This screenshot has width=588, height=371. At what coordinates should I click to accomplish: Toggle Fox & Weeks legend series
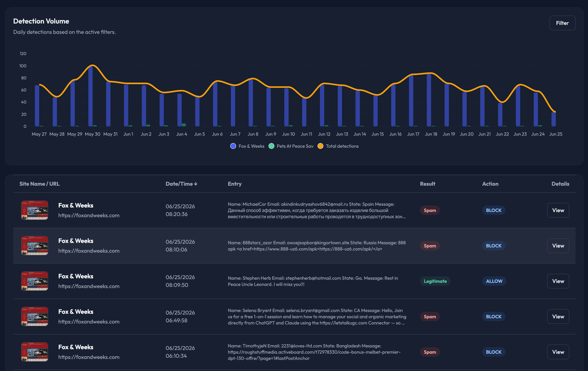[247, 146]
